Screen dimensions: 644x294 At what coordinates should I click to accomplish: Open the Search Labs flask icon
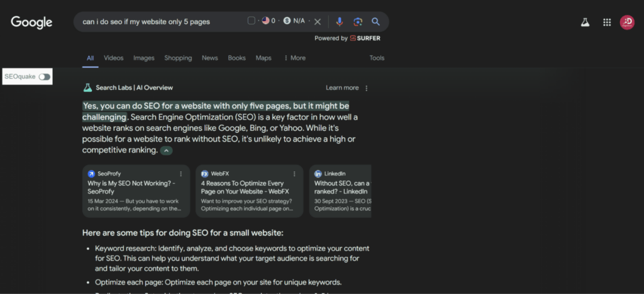(585, 23)
